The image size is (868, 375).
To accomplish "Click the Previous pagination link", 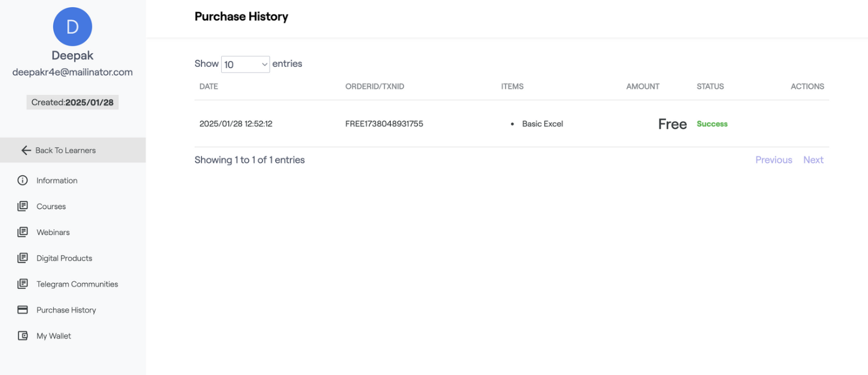I will 774,160.
